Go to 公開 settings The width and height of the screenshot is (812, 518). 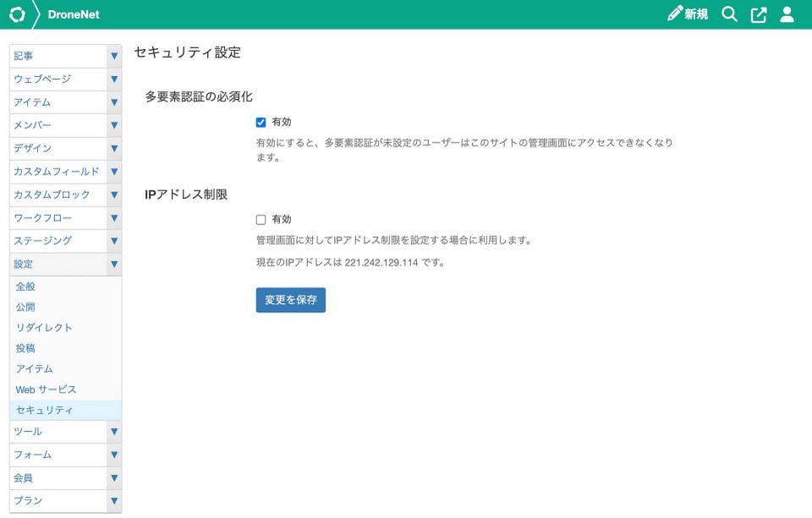click(x=65, y=307)
